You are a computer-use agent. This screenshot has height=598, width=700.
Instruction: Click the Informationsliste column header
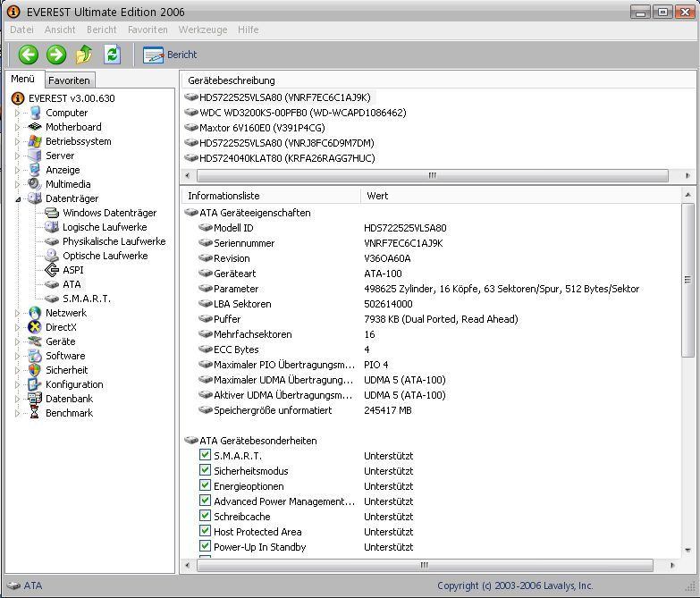point(271,196)
